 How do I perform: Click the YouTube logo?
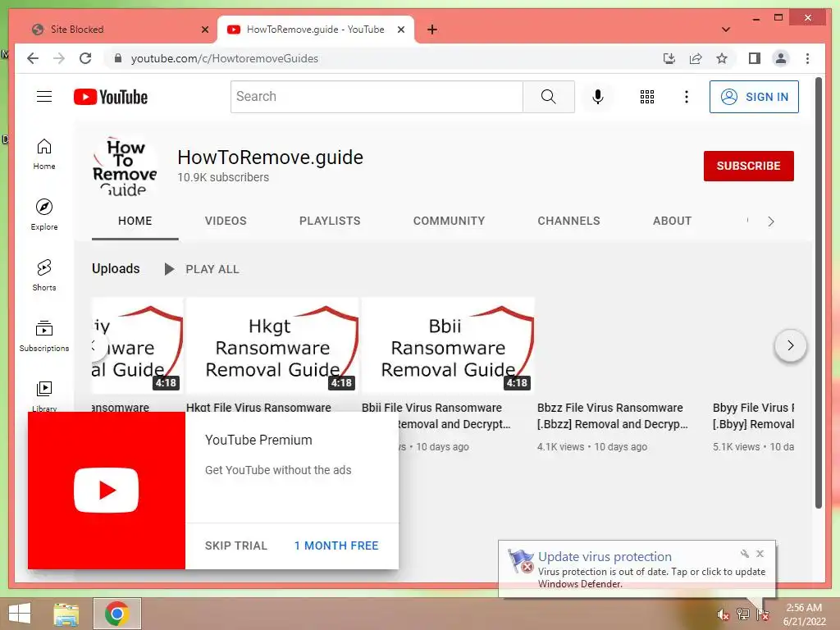click(111, 97)
